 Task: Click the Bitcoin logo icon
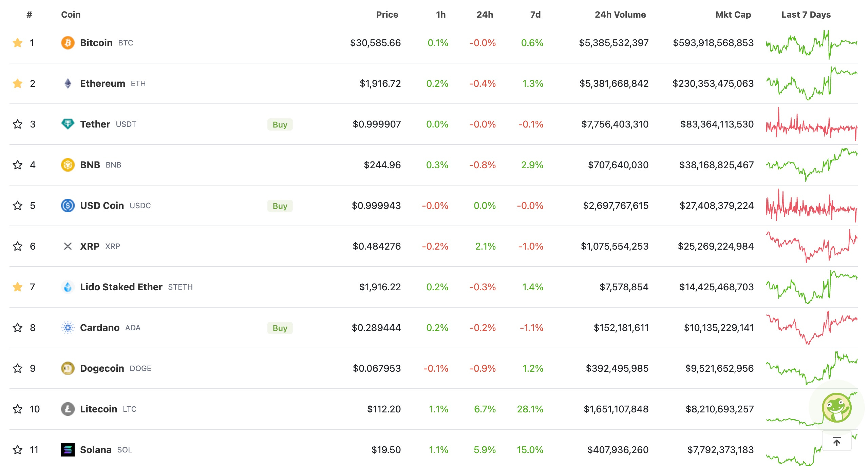pyautogui.click(x=68, y=43)
